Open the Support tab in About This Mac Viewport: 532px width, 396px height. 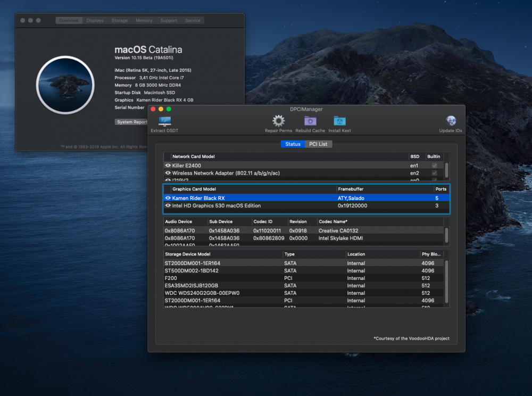point(169,20)
